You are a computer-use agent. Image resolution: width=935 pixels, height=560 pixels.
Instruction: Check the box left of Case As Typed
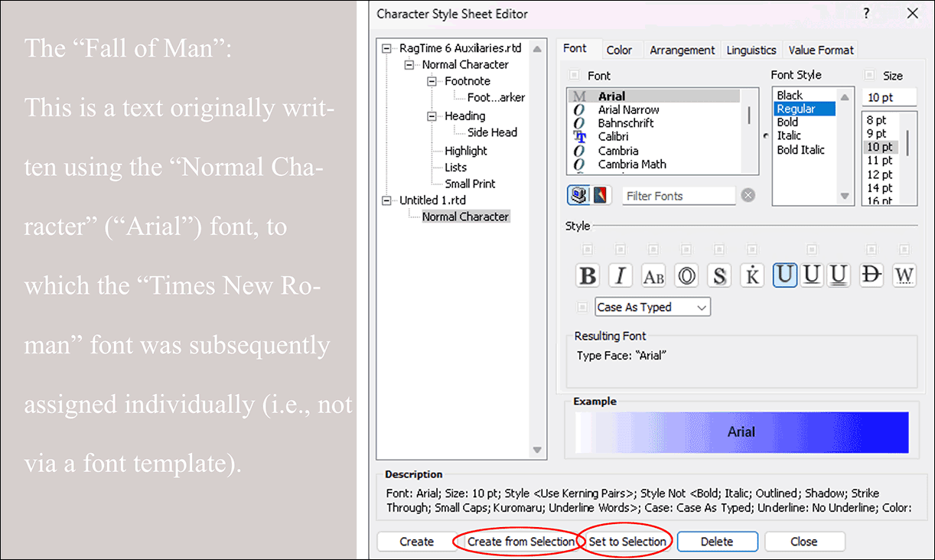tap(583, 307)
